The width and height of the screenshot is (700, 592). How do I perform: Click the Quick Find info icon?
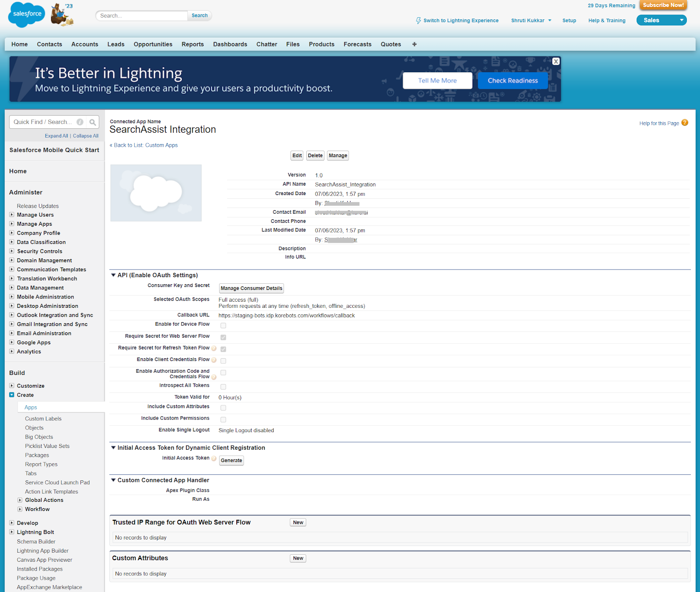(x=80, y=122)
